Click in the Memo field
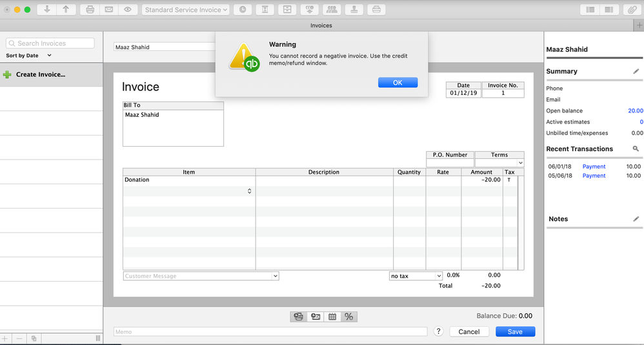 270,332
